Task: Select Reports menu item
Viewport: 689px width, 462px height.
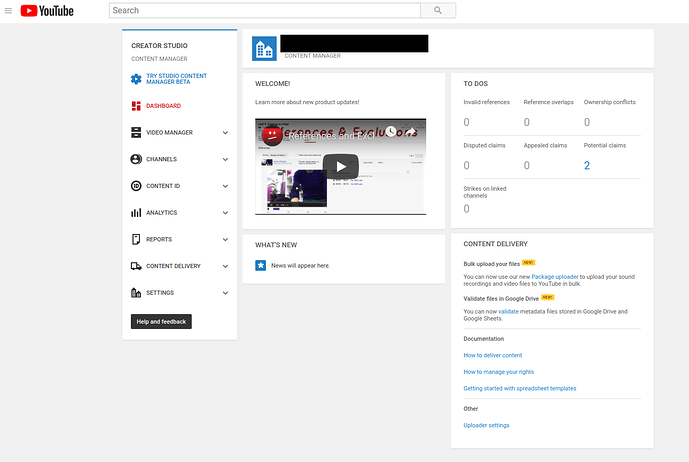Action: [159, 239]
